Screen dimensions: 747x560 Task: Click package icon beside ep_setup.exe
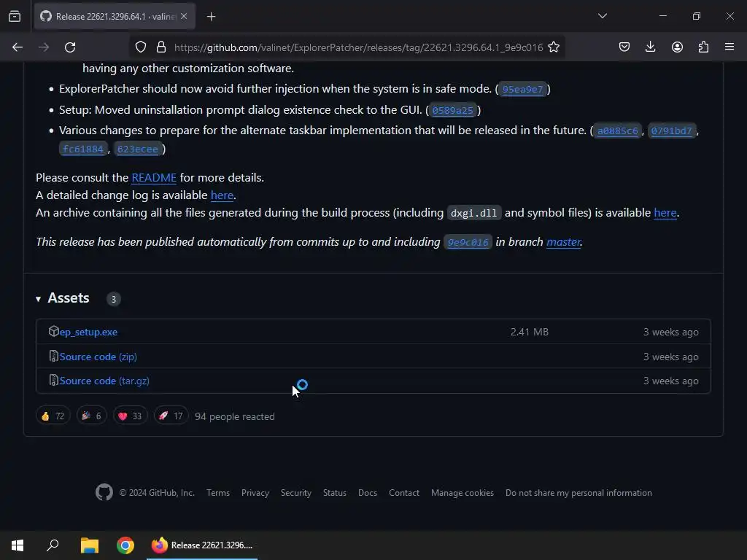point(53,332)
